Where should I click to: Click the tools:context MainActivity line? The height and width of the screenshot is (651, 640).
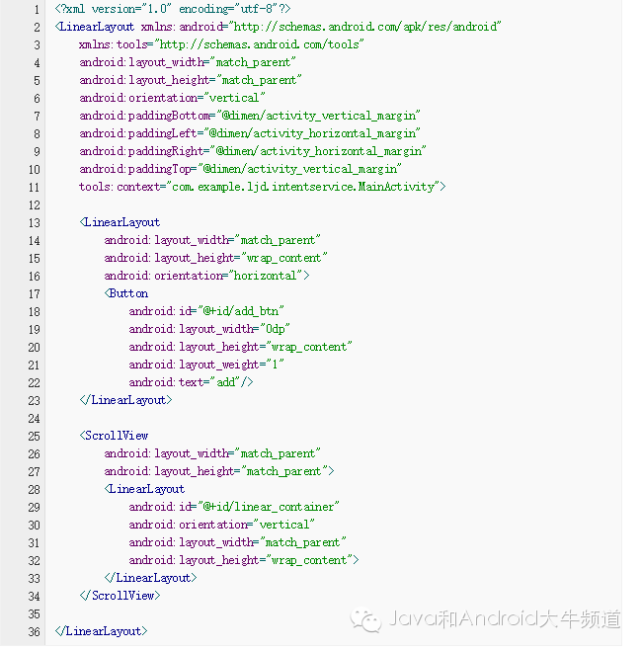pos(262,187)
